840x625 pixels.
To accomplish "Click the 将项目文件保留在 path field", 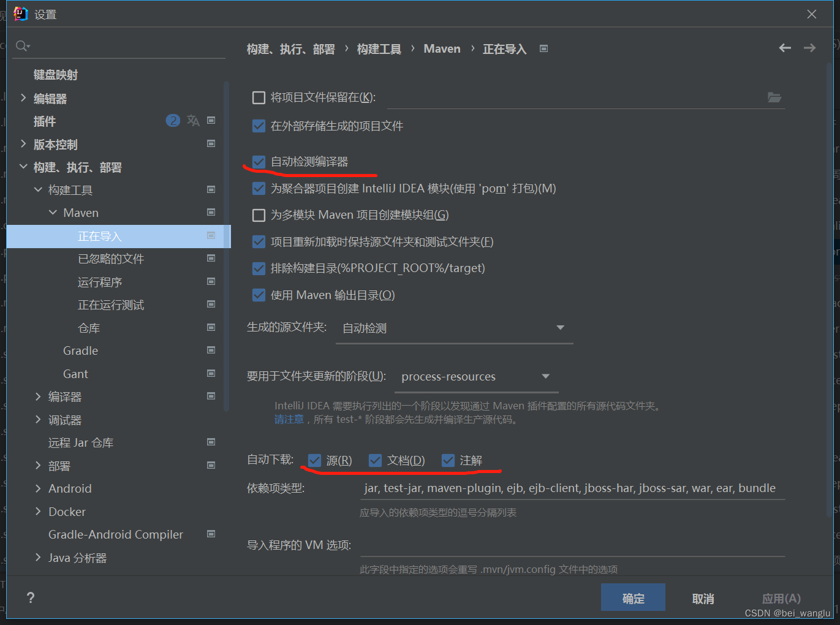I will pyautogui.click(x=576, y=97).
